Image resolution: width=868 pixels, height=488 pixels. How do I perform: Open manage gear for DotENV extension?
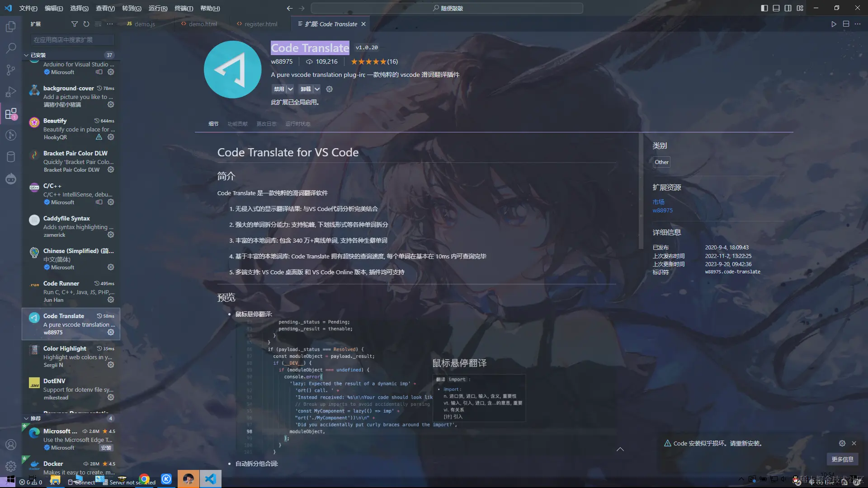tap(111, 397)
